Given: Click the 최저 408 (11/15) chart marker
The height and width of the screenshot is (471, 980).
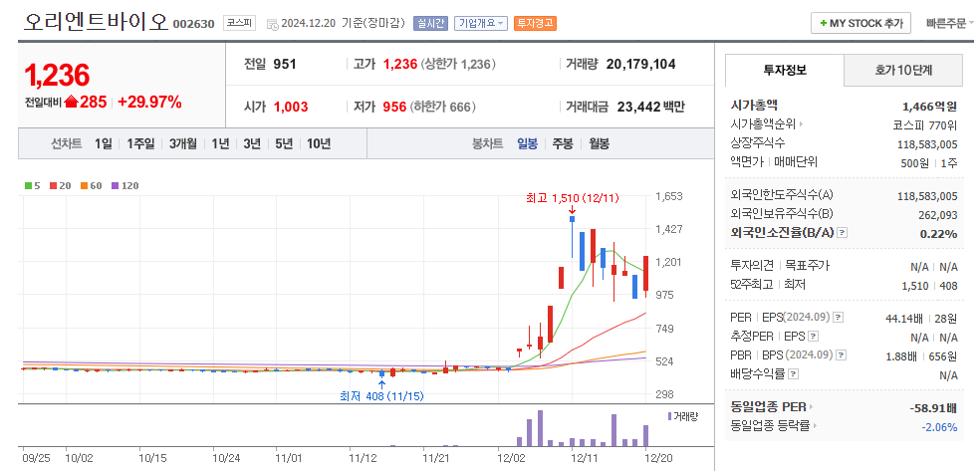Looking at the screenshot, I should (x=381, y=396).
